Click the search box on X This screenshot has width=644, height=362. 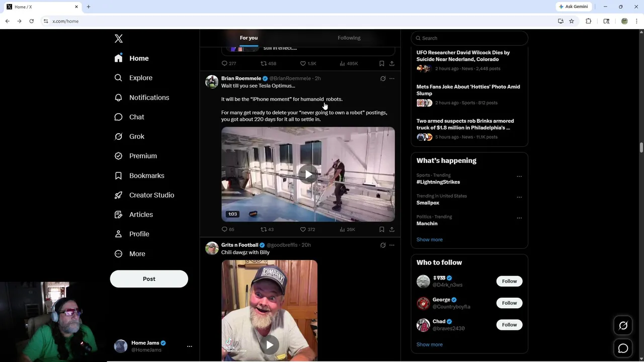tap(469, 38)
